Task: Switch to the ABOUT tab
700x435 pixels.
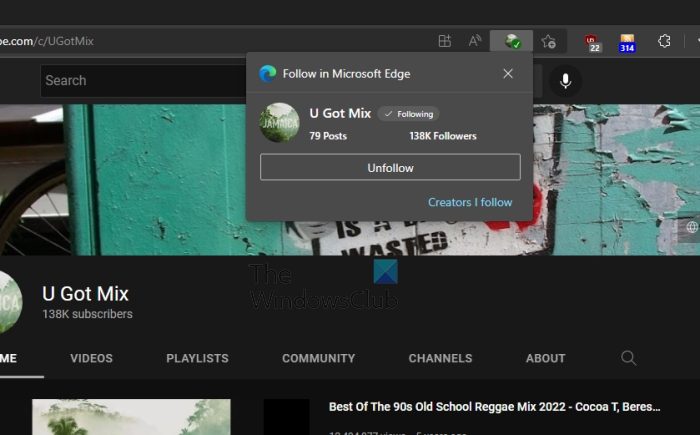Action: 545,358
